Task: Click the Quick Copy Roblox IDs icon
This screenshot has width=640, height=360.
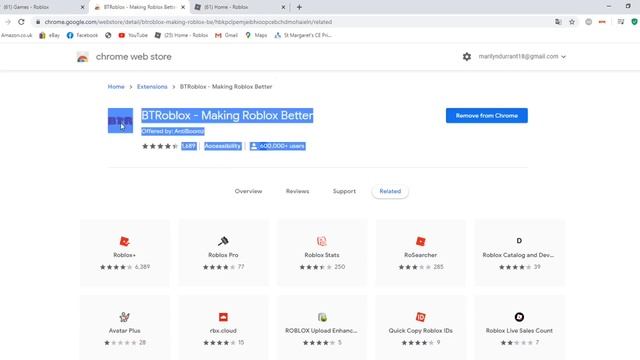Action: pos(420,317)
